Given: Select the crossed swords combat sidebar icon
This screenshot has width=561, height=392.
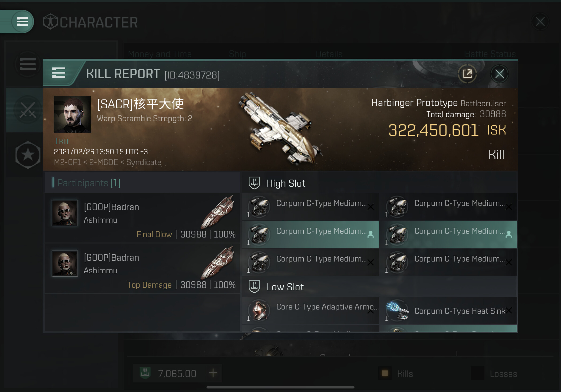Looking at the screenshot, I should click(28, 110).
